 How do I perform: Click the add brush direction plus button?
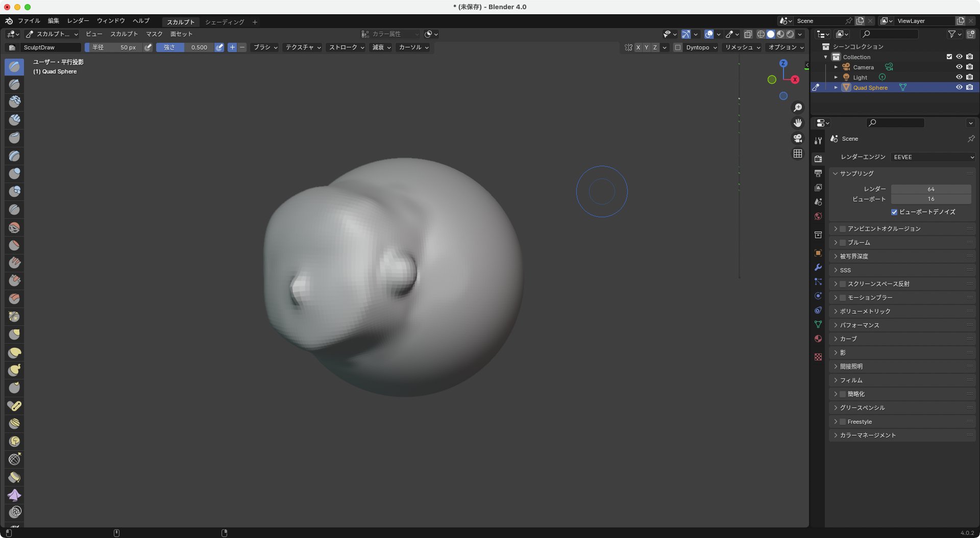[232, 47]
